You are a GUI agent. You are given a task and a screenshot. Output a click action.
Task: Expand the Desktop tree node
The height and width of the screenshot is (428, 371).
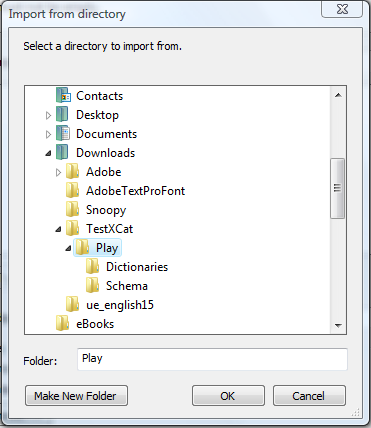click(48, 115)
